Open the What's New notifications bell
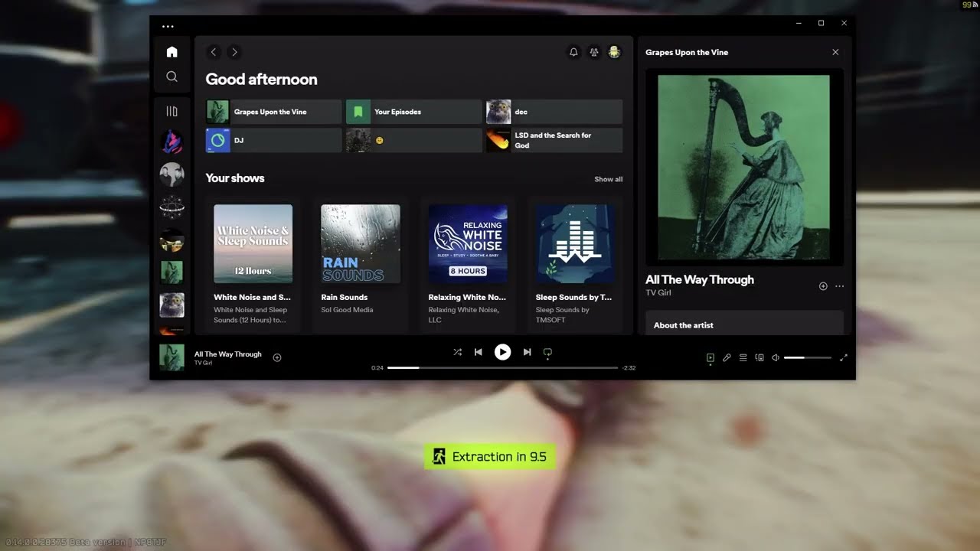Viewport: 980px width, 551px height. pos(573,52)
